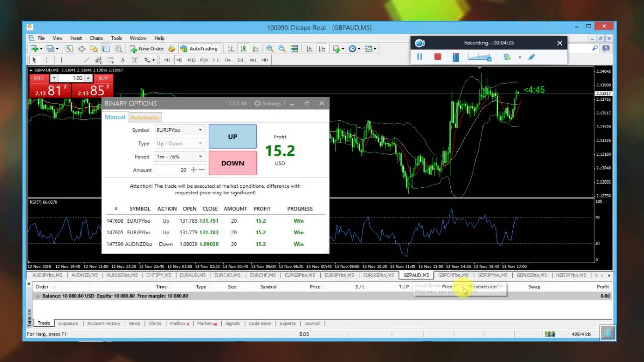644x362 pixels.
Task: Click the red BUY one-click button
Action: (x=103, y=78)
